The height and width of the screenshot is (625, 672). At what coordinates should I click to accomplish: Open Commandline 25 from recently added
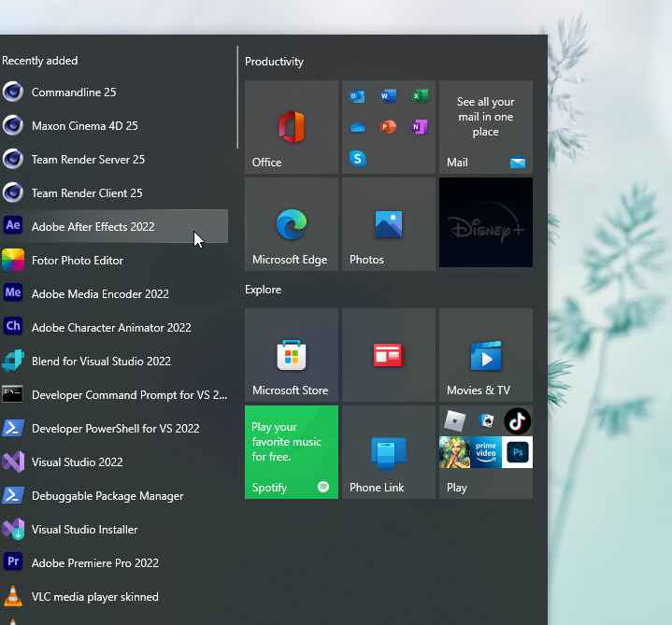114,92
